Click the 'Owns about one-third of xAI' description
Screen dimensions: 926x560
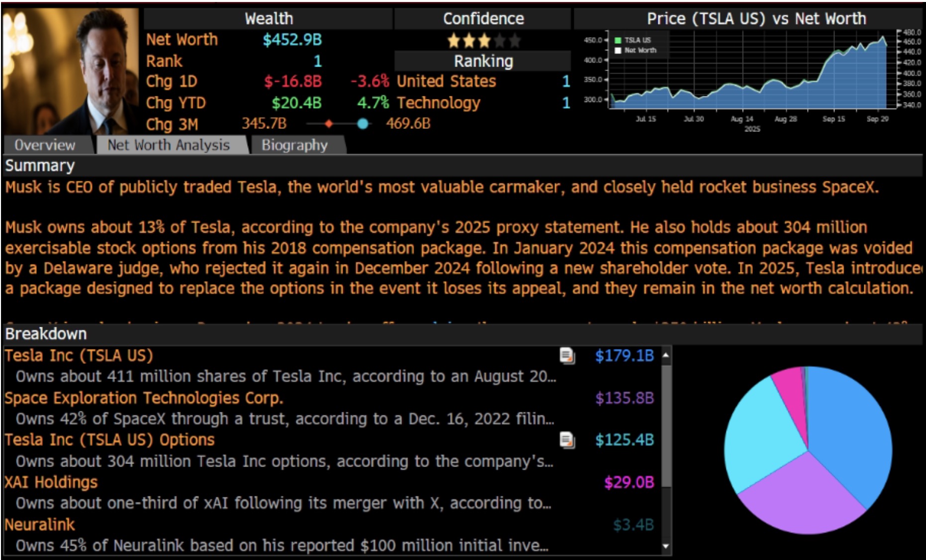point(283,503)
